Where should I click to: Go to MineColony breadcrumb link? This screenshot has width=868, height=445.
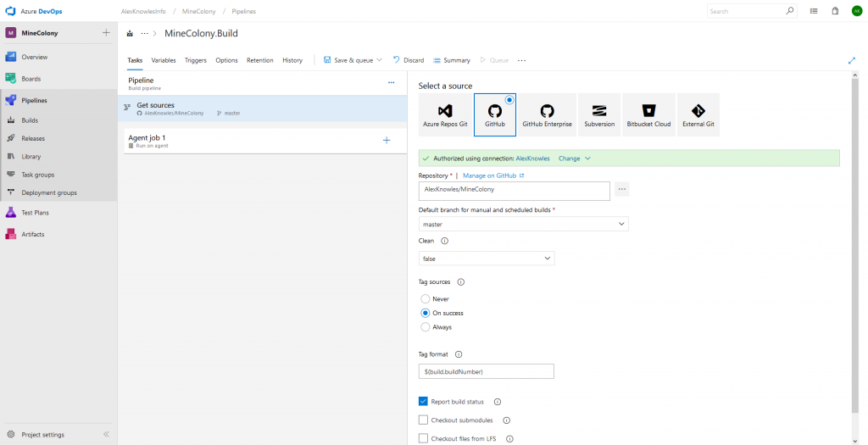point(198,11)
